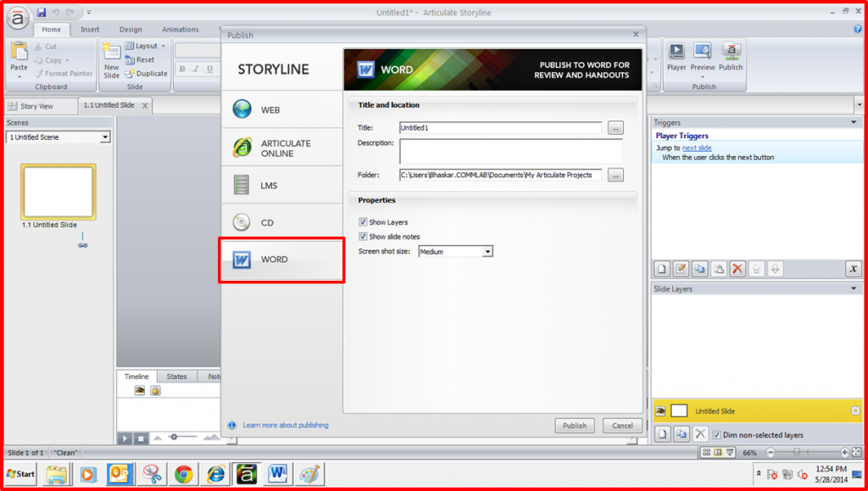Image resolution: width=868 pixels, height=491 pixels.
Task: Create a new trigger
Action: (x=662, y=269)
